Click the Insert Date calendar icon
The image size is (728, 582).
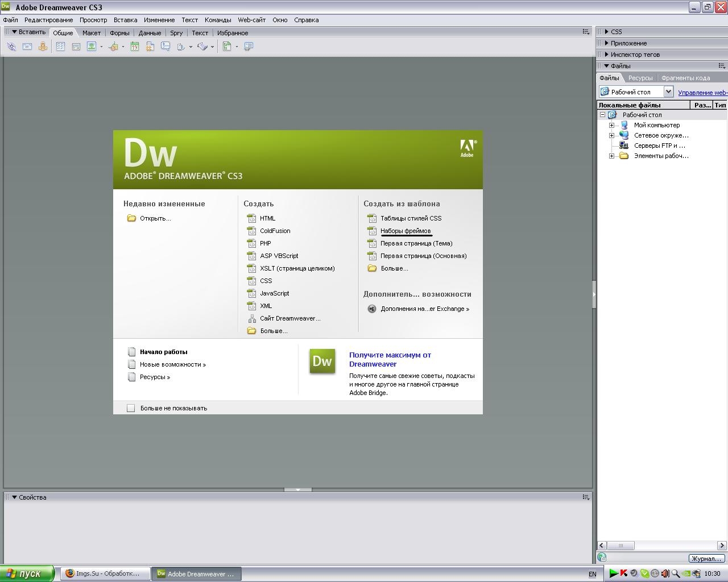pos(135,47)
